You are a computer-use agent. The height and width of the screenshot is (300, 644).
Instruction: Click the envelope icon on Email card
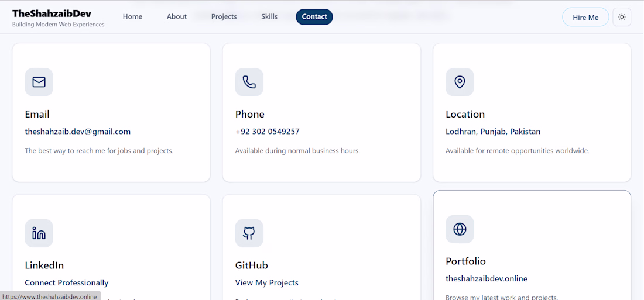click(39, 82)
